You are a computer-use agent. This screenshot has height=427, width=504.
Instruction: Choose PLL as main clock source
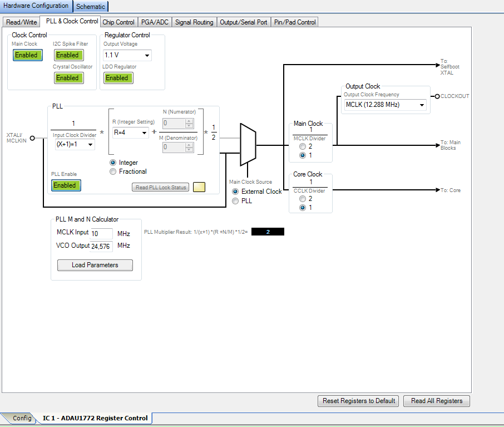[235, 201]
